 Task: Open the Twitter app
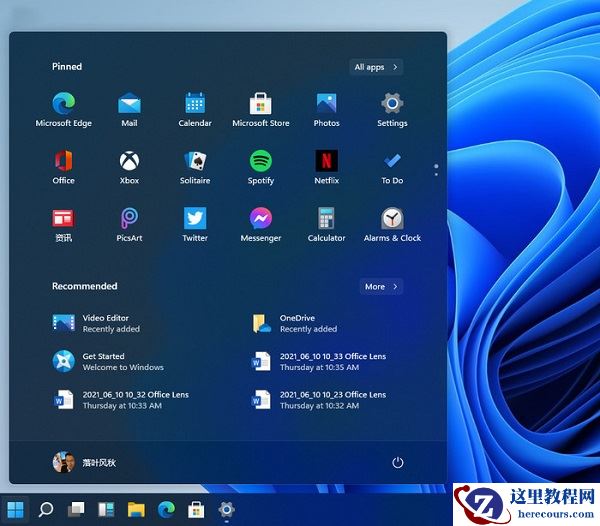(195, 225)
